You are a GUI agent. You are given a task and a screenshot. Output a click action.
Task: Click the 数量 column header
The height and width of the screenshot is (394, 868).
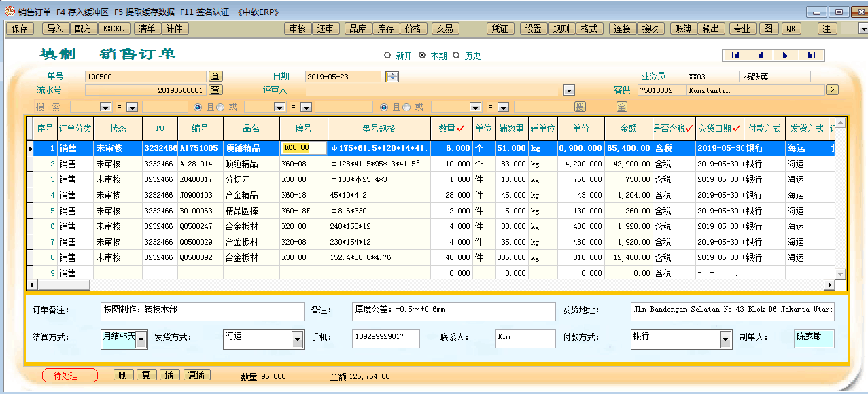[x=451, y=128]
